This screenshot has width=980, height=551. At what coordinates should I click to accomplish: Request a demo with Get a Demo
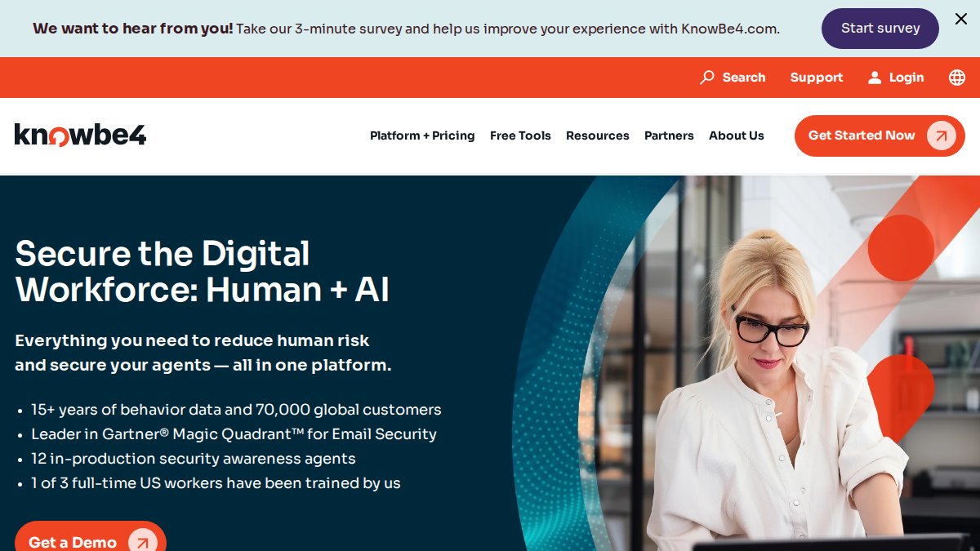click(x=91, y=536)
